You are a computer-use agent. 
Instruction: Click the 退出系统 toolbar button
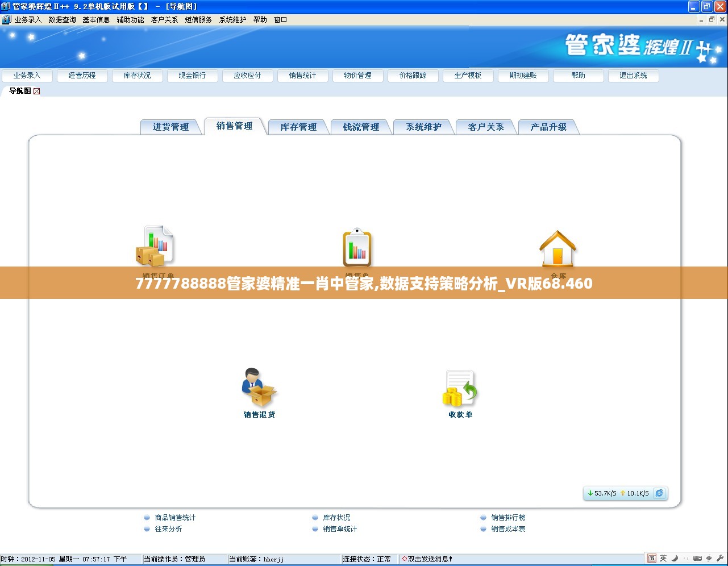pos(633,76)
